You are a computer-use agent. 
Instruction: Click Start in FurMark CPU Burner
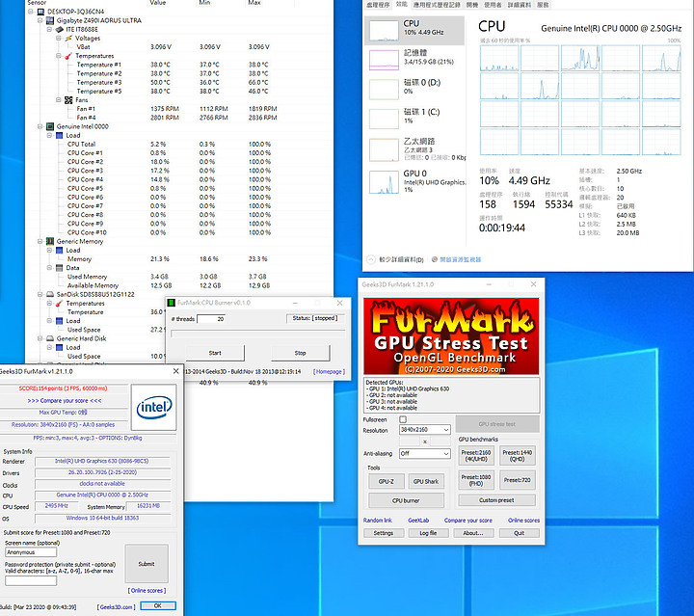(x=215, y=353)
